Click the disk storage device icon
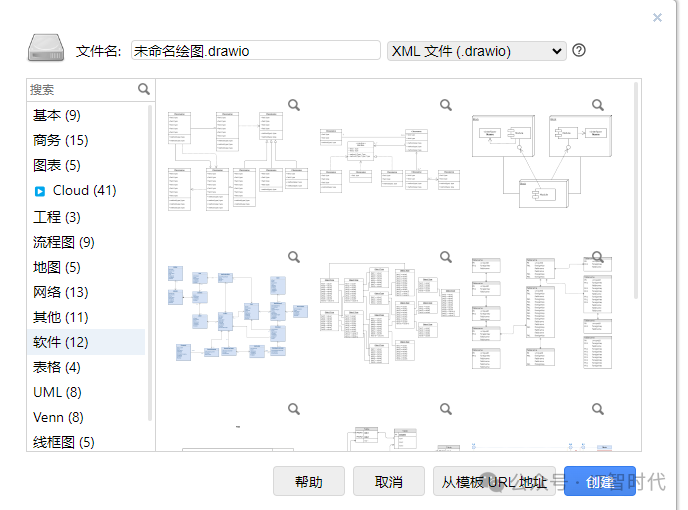 (46, 48)
